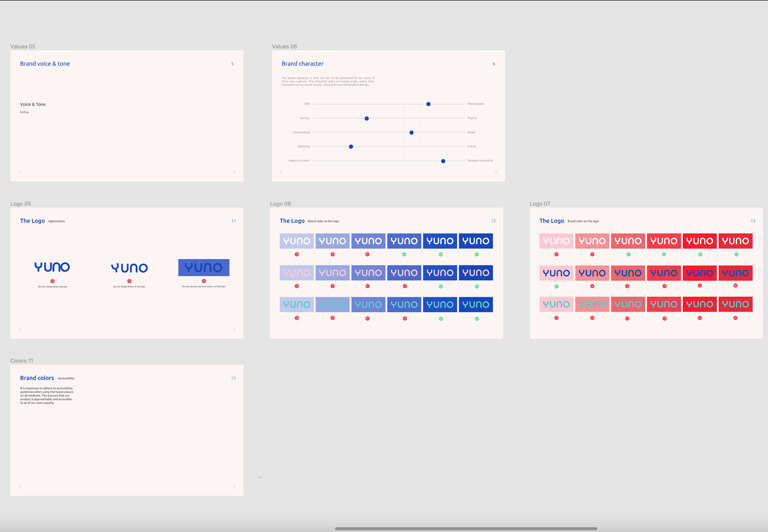The image size is (768, 532).
Task: Click next arrow in Brand voice & tone frame
Action: 234,172
